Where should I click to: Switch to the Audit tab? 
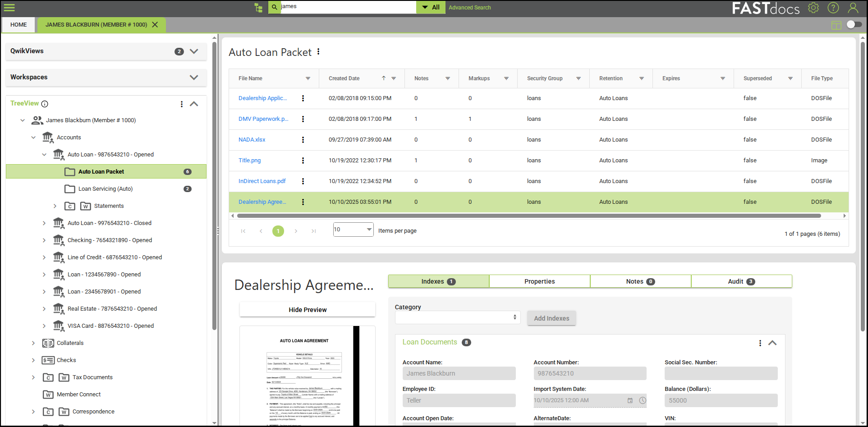(x=741, y=281)
